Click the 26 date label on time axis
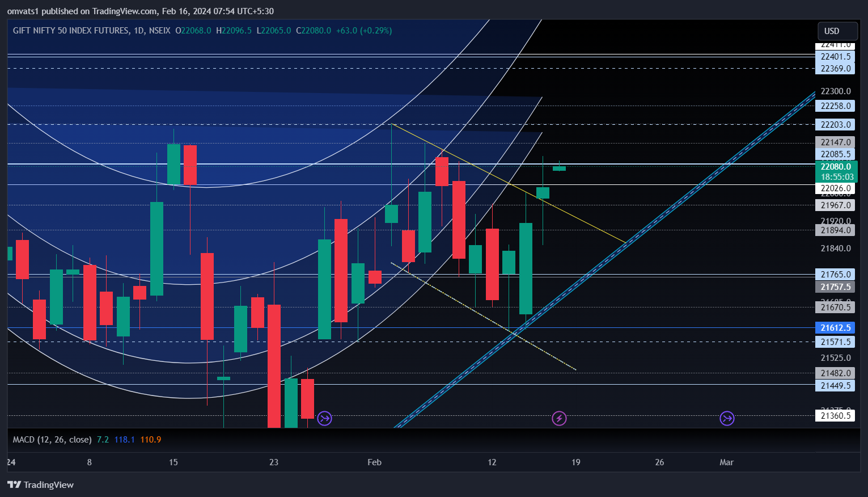This screenshot has width=868, height=497. [x=660, y=462]
